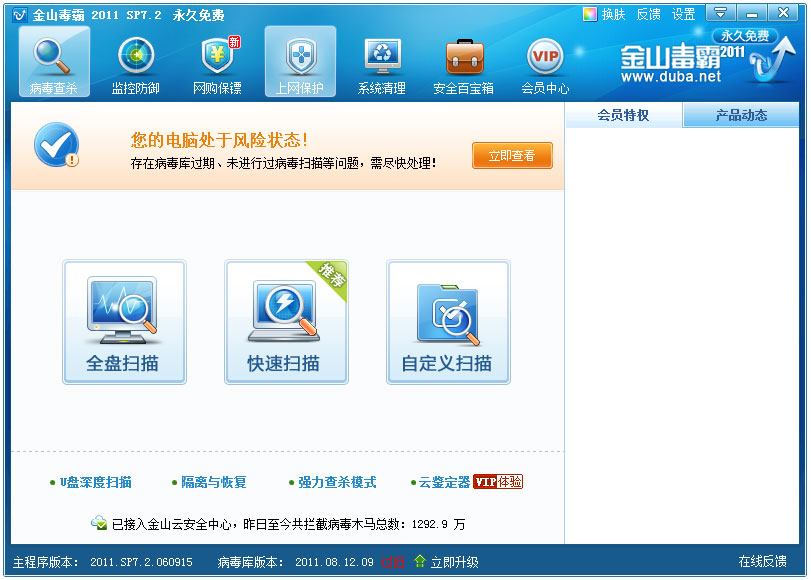Click the red 过旧 outdated label
The width and height of the screenshot is (811, 580).
(x=393, y=562)
